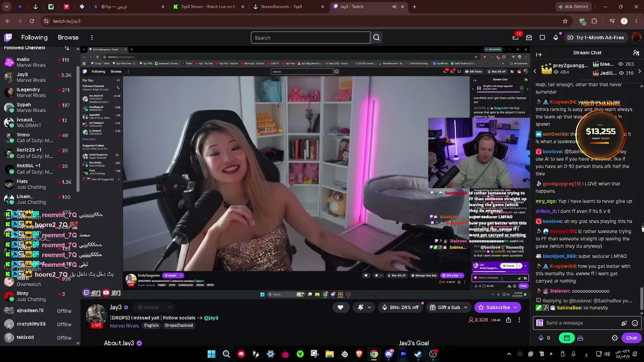Viewport: 644px width, 362px height.
Task: Open a new browser tab
Action: pos(415,7)
